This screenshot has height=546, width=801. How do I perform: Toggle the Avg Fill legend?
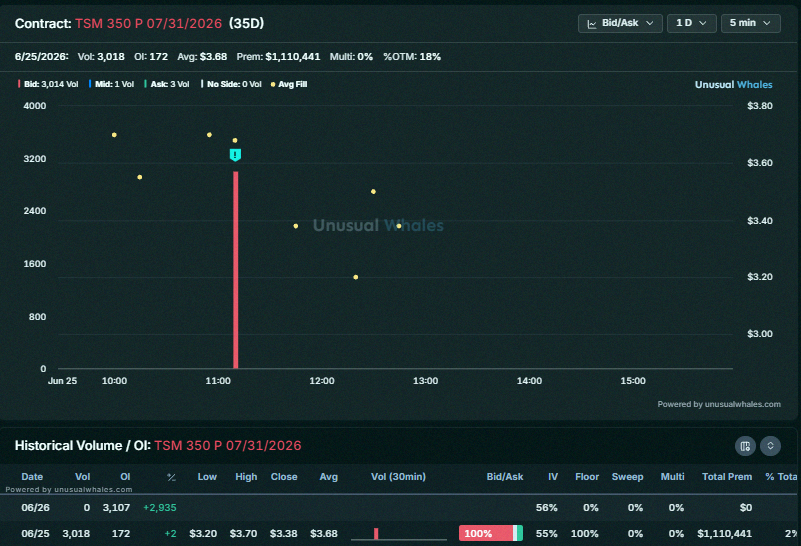pyautogui.click(x=289, y=84)
